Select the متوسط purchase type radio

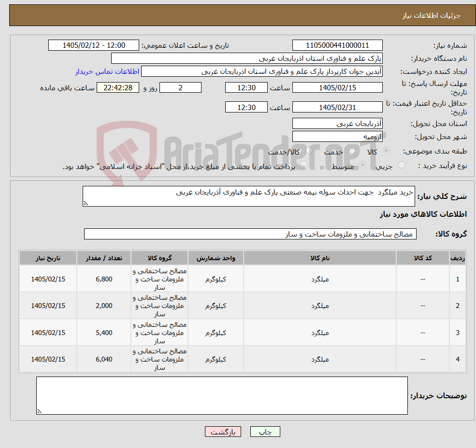pos(362,165)
